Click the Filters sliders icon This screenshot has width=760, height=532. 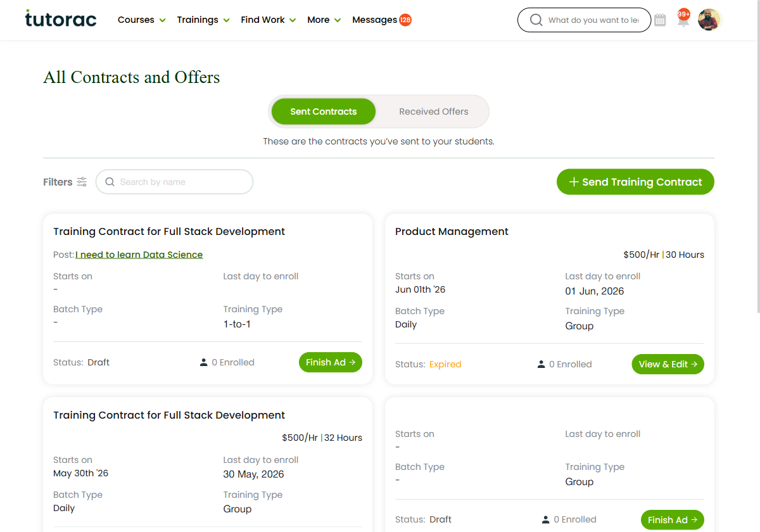tap(82, 182)
